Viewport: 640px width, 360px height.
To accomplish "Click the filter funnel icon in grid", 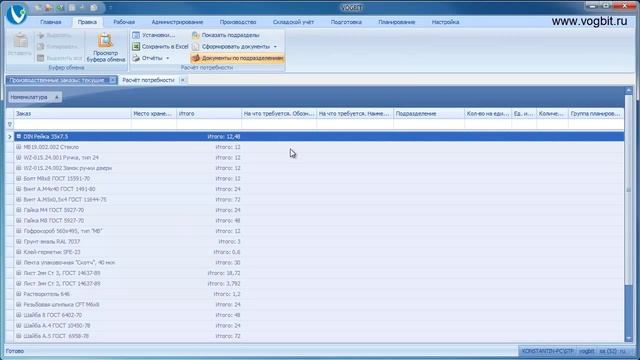I will coord(10,124).
